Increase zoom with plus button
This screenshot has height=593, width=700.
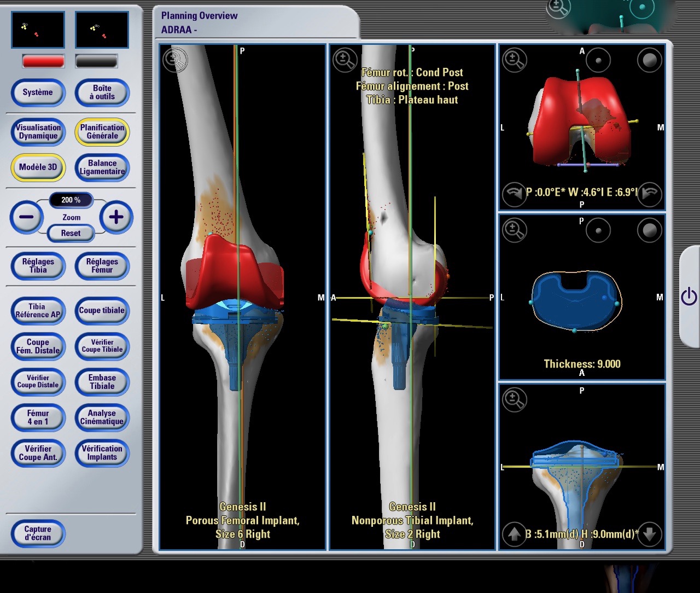click(116, 217)
